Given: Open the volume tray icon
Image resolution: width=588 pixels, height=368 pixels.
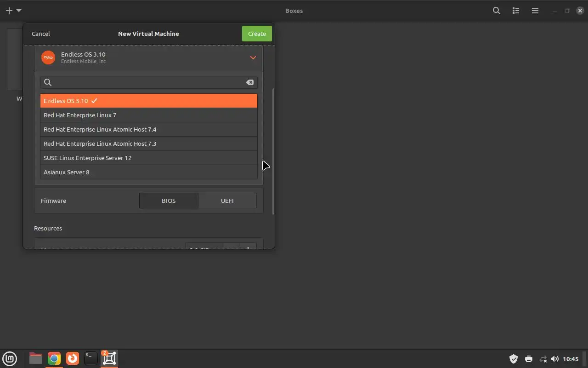Looking at the screenshot, I should click(x=555, y=359).
